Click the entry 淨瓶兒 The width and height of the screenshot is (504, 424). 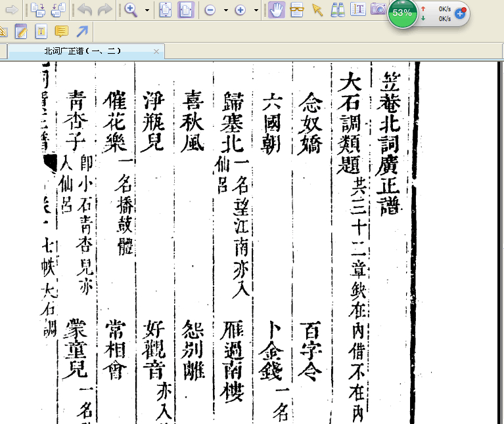click(153, 121)
